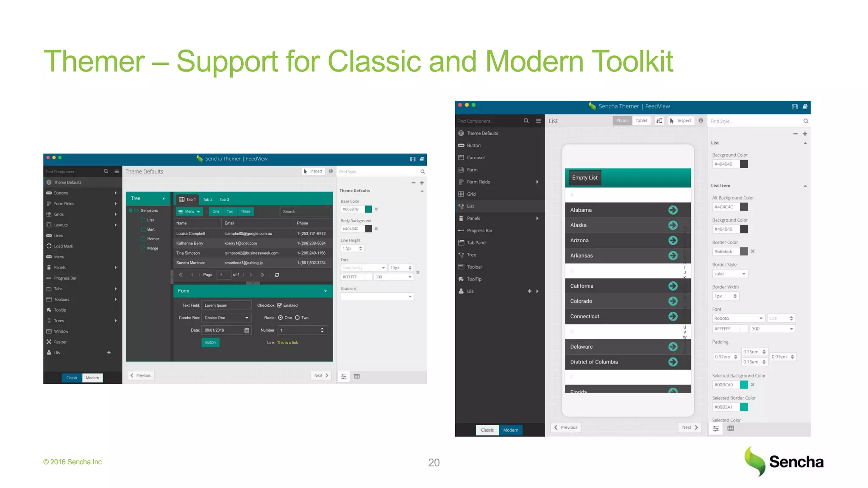Select Resizer in left sidebar
Viewport: 868px width, 488px height.
click(x=83, y=342)
